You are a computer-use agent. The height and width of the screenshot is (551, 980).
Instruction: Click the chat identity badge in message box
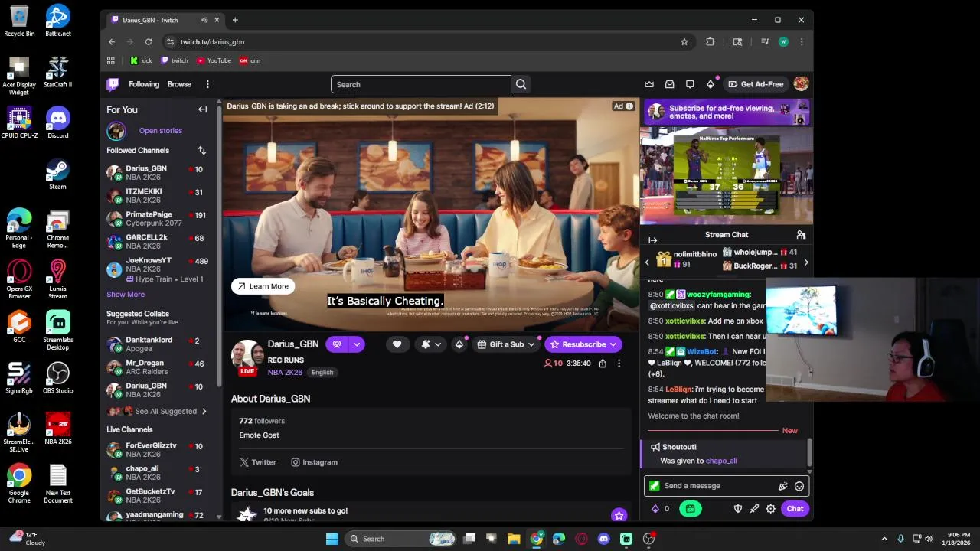[x=654, y=486]
